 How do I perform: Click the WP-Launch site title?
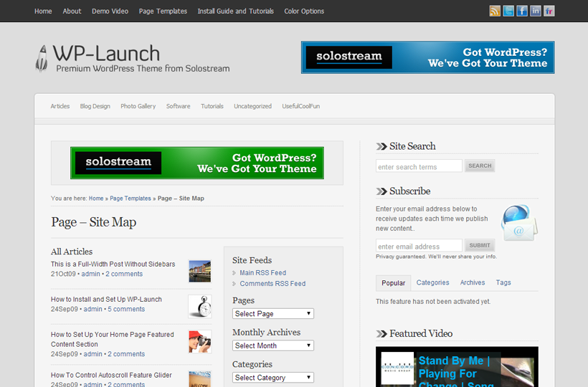[106, 53]
